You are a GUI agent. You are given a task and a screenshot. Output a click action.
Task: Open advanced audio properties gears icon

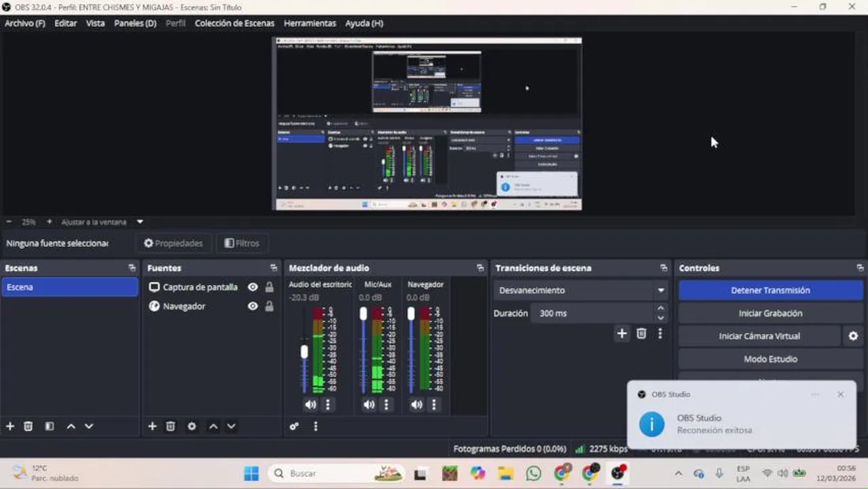click(x=294, y=427)
